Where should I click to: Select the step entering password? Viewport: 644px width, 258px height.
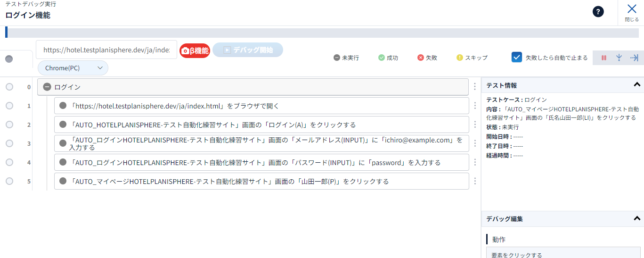[x=261, y=162]
